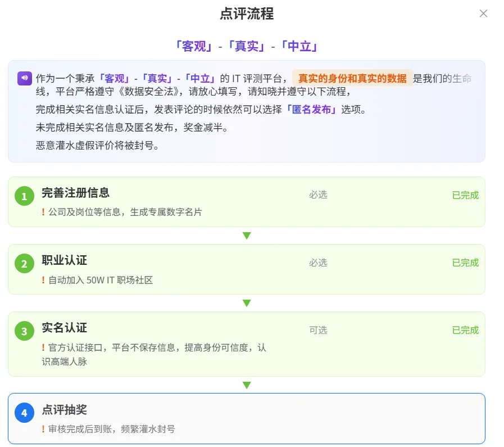Click the 可选 label on 实名认证
This screenshot has height=447, width=504.
click(x=318, y=330)
